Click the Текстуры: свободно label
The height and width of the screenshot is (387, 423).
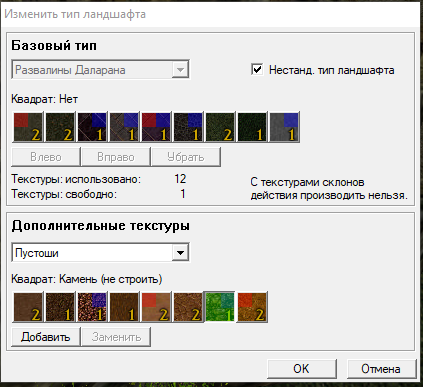point(64,194)
